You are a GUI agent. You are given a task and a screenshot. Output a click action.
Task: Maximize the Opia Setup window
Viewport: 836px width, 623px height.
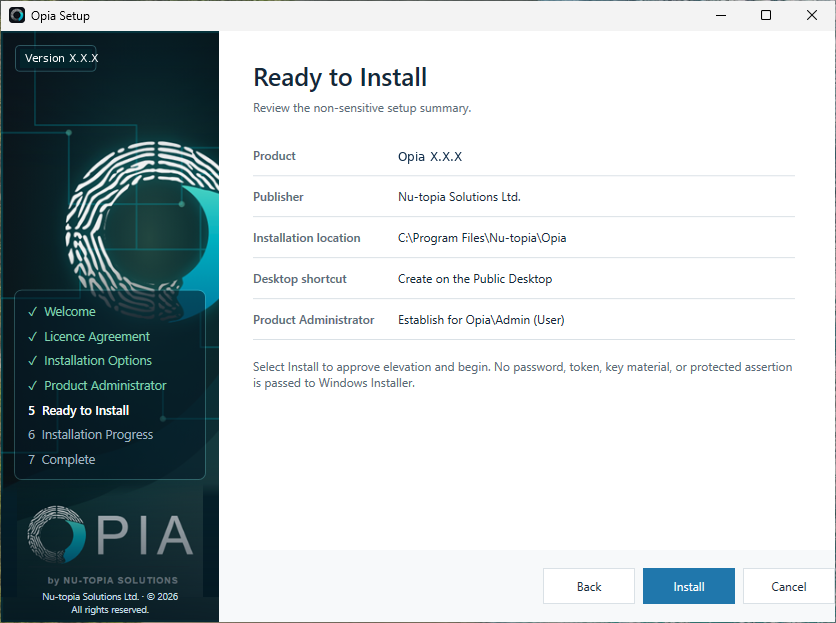766,15
